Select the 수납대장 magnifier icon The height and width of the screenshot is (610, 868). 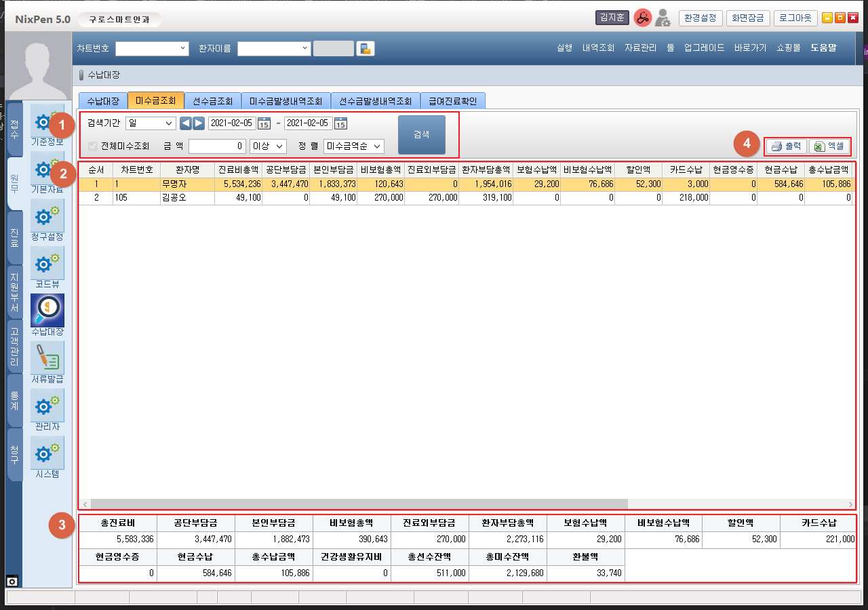[47, 310]
